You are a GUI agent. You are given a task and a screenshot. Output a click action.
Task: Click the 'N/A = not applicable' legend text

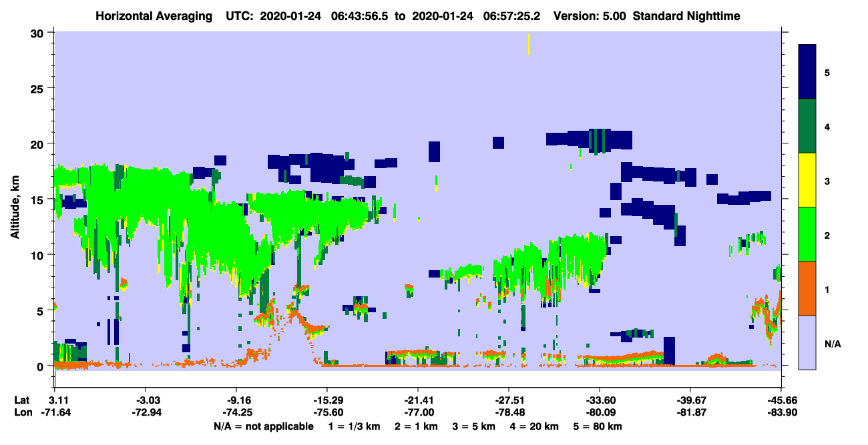[264, 426]
